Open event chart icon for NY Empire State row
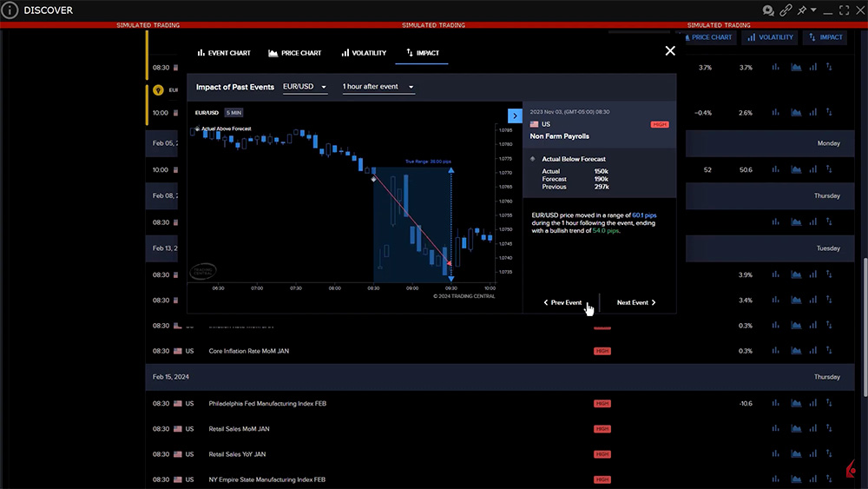The image size is (868, 489). [x=775, y=479]
